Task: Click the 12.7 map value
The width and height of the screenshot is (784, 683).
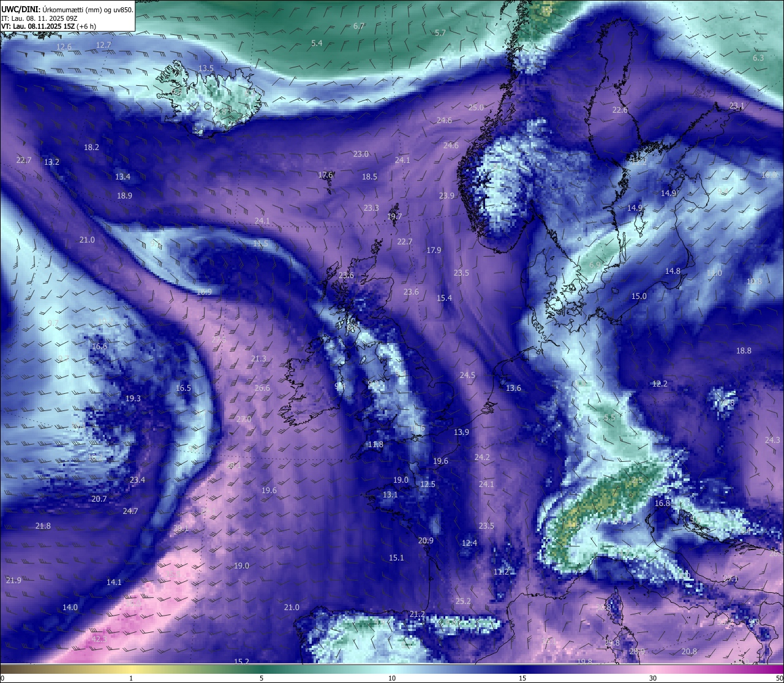Action: pyautogui.click(x=104, y=45)
